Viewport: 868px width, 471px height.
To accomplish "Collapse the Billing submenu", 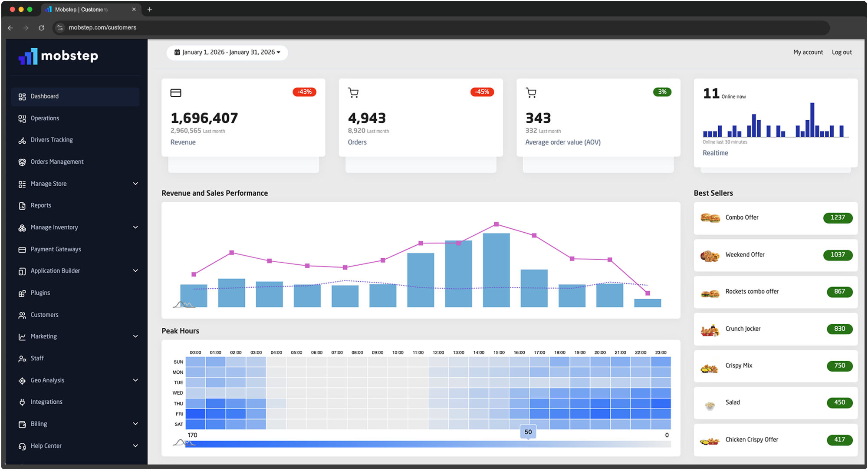I will (136, 424).
